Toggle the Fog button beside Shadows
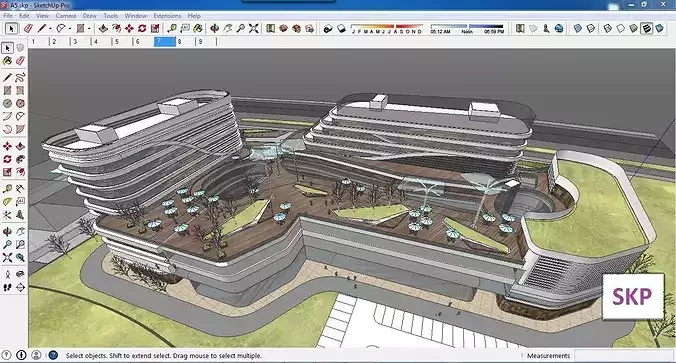This screenshot has width=676, height=363. coord(341,28)
